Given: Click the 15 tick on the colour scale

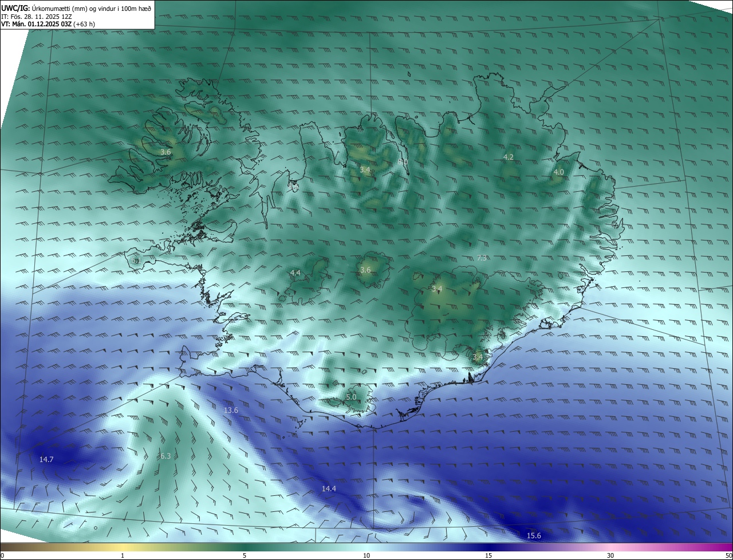Looking at the screenshot, I should point(488,555).
